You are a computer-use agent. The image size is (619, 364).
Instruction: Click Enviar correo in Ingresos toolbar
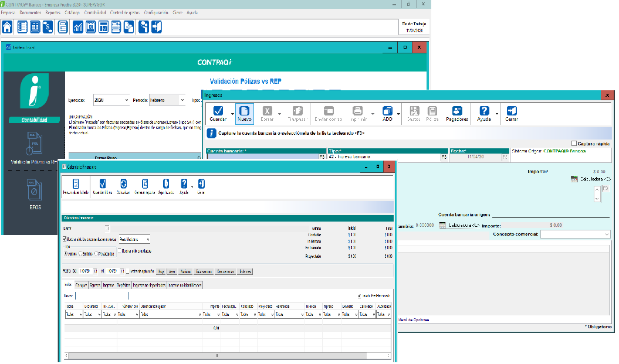point(329,114)
